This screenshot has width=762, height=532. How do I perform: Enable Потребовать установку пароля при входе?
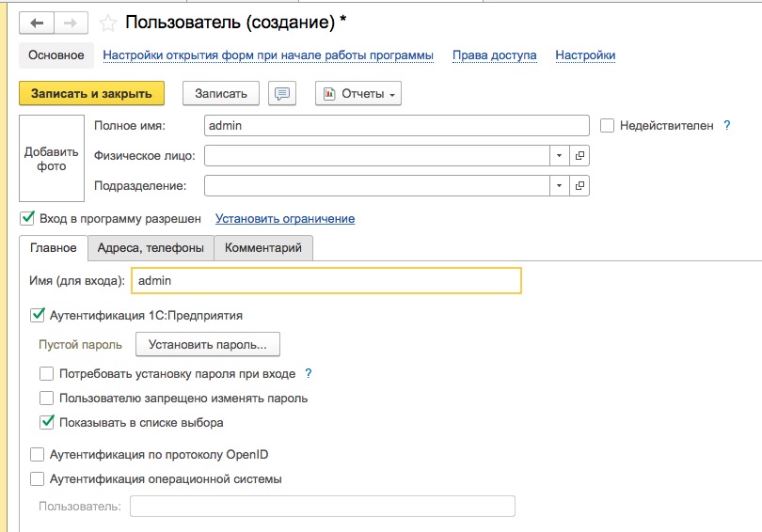(47, 374)
